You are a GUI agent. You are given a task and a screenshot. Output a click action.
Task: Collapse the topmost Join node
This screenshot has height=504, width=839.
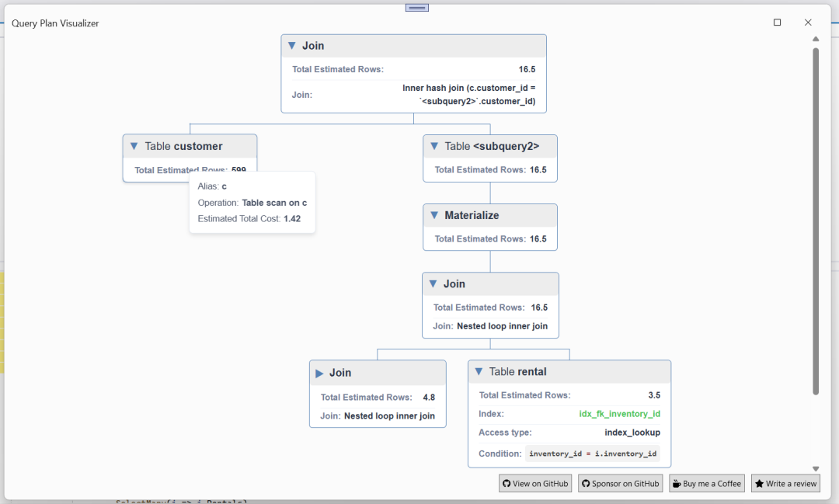click(x=292, y=45)
